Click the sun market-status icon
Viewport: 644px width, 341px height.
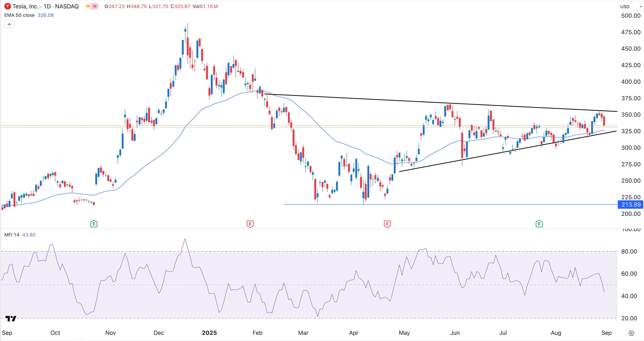pos(88,6)
